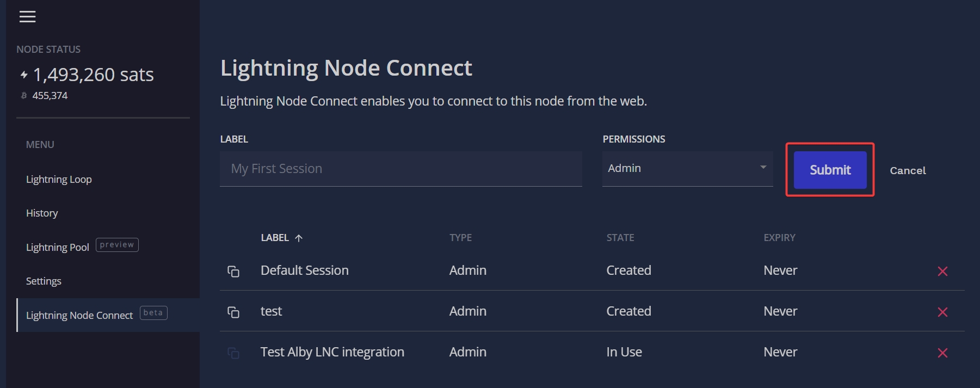Copy the Default Session pairing phrase

[x=233, y=271]
